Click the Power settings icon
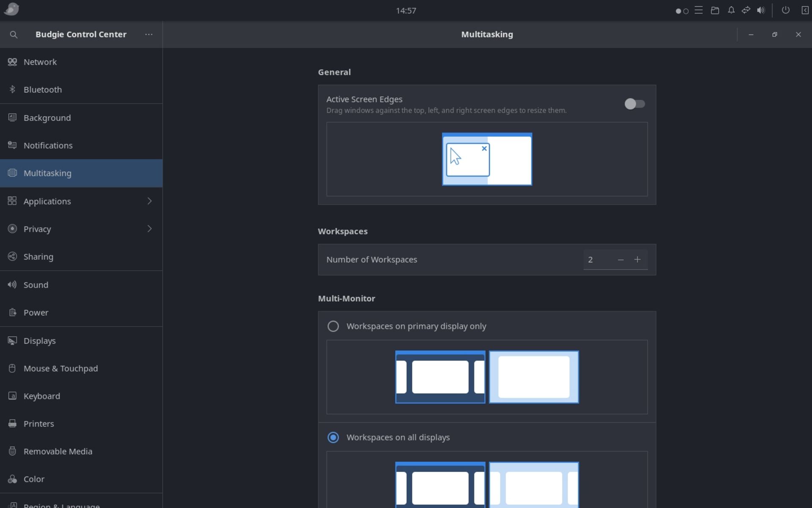812x508 pixels. tap(12, 312)
